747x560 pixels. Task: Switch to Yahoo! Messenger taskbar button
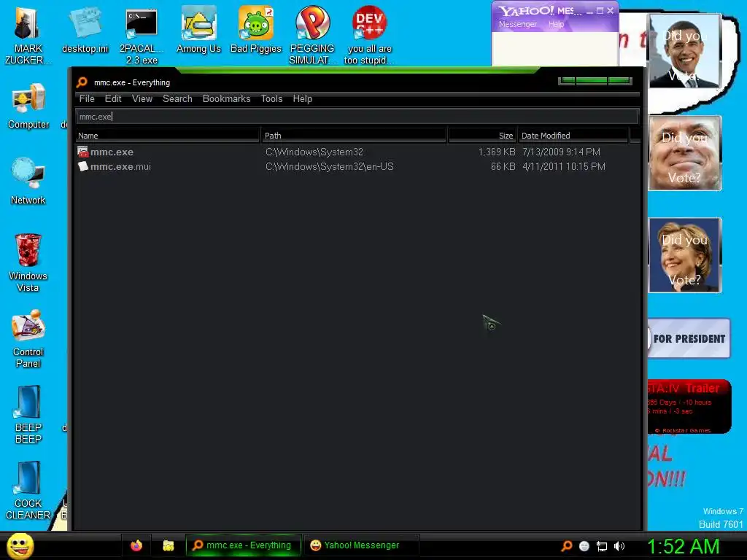click(x=361, y=545)
